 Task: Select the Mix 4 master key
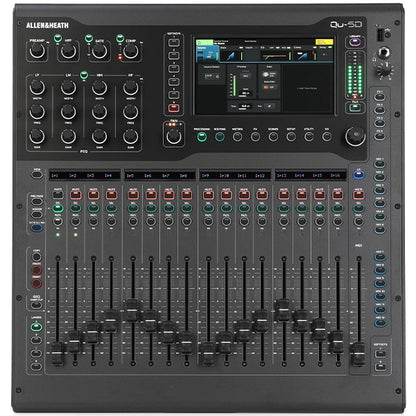[x=380, y=203]
